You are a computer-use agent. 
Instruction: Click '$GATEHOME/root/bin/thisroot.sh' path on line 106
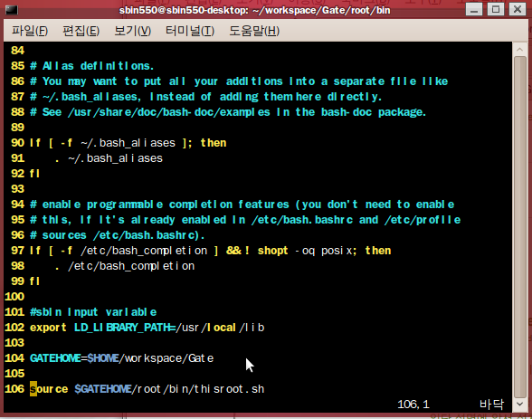pyautogui.click(x=169, y=389)
